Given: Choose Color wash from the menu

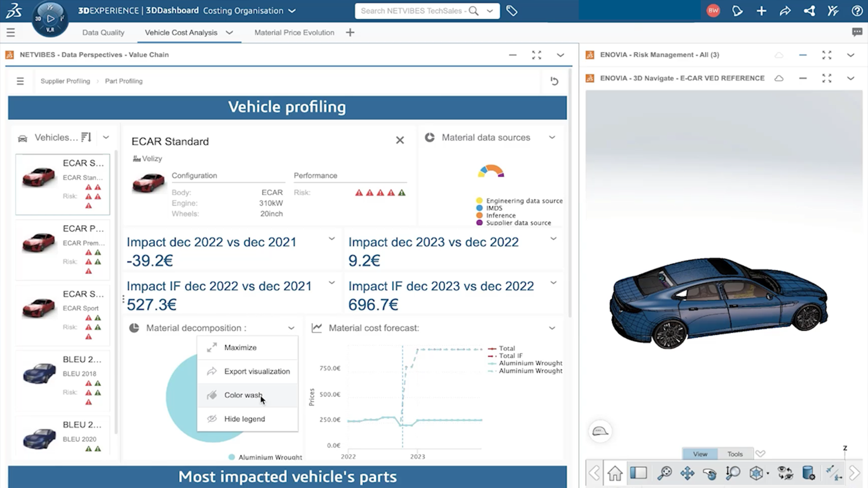Looking at the screenshot, I should pyautogui.click(x=243, y=395).
